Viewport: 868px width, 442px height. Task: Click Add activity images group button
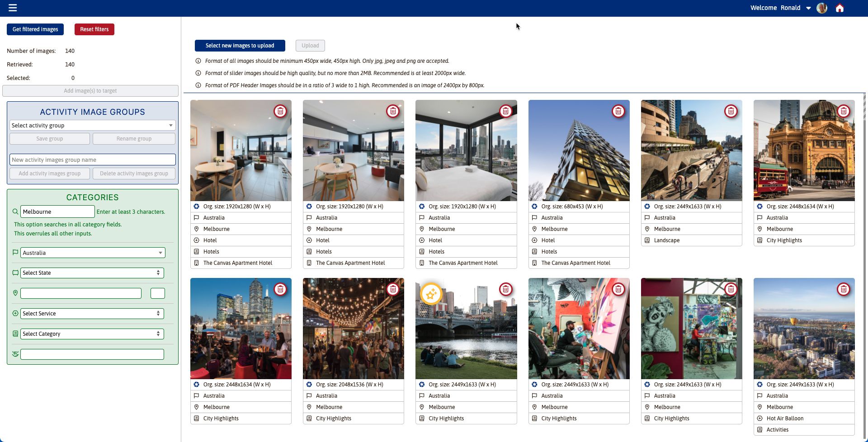pos(50,174)
